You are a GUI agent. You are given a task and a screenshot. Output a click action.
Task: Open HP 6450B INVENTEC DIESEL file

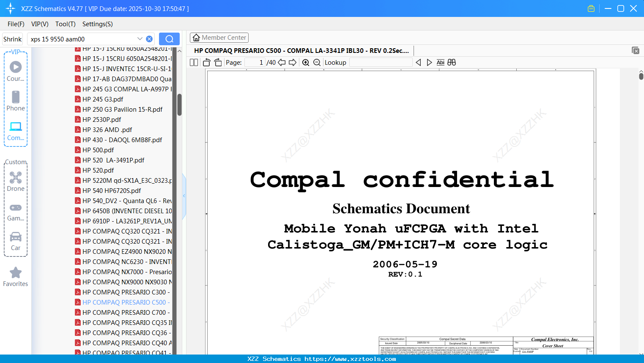click(123, 211)
